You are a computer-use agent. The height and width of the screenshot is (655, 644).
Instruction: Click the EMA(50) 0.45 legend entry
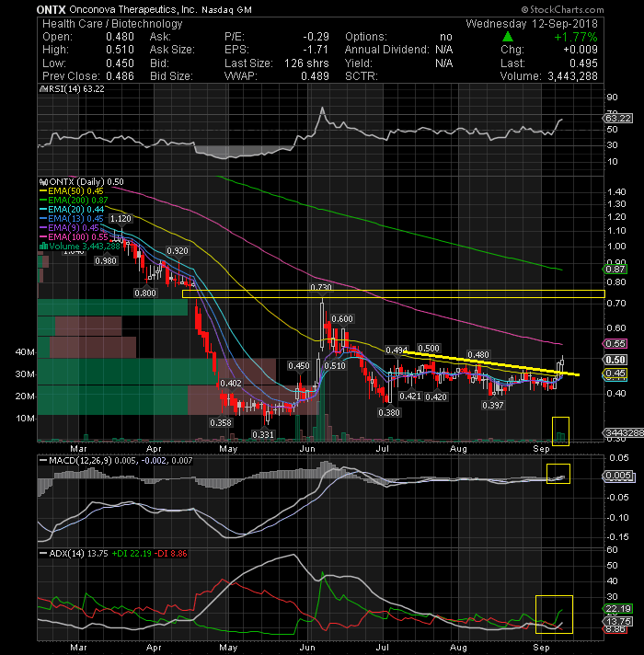72,191
